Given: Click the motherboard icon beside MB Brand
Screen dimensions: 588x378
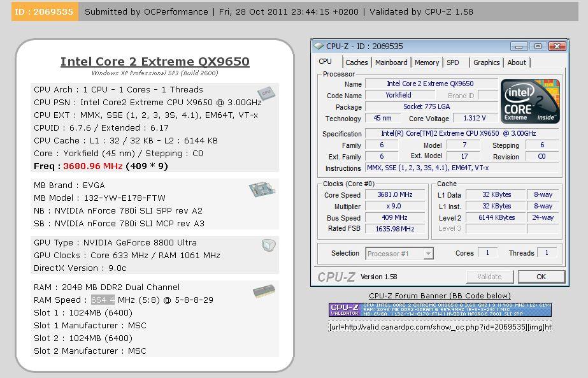Looking at the screenshot, I should tap(262, 189).
